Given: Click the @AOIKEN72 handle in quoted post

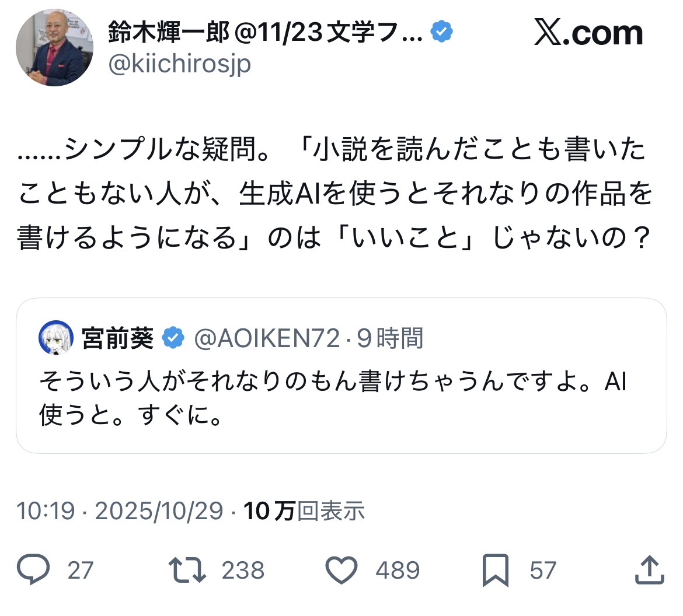Looking at the screenshot, I should [x=267, y=338].
